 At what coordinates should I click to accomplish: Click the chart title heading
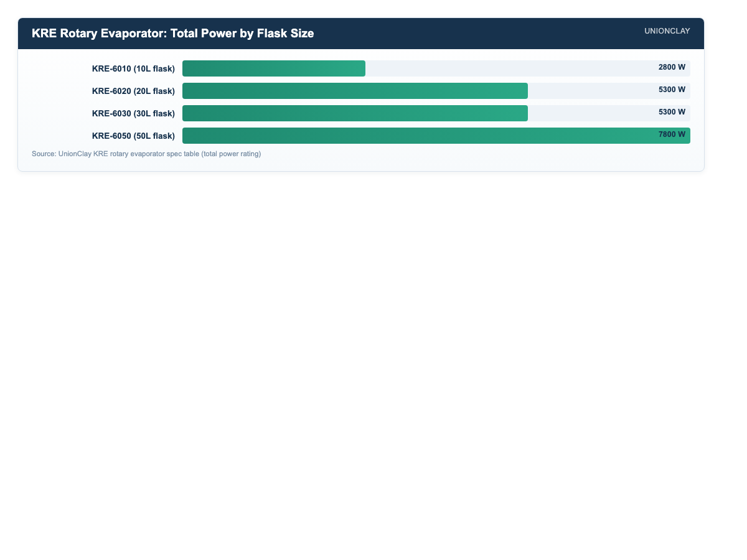[172, 34]
